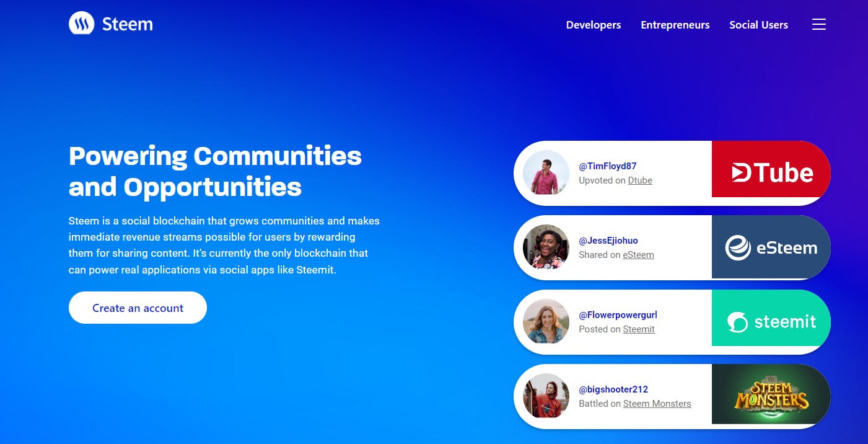Click Flowerpowergurl's profile photo
The image size is (868, 444).
point(546,321)
